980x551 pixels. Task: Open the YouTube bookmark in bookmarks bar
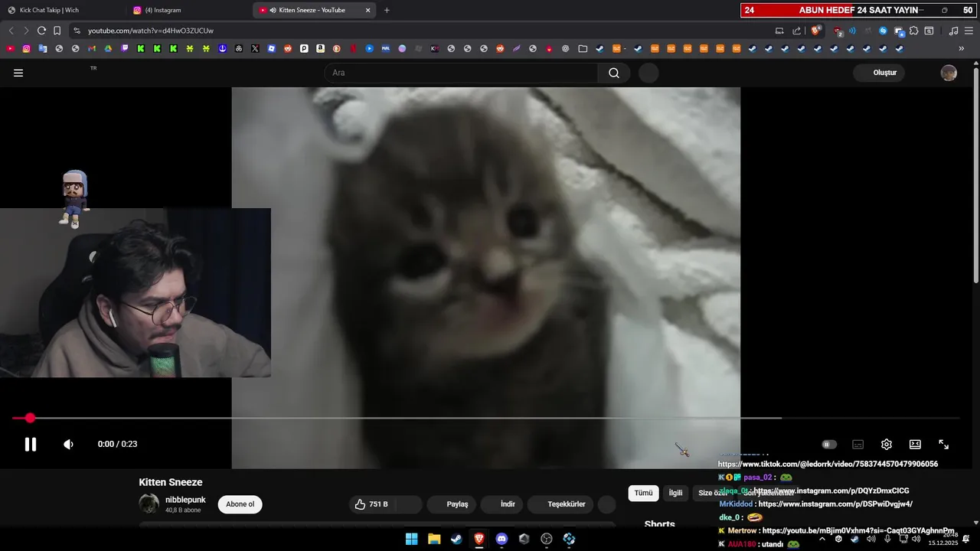tap(10, 48)
